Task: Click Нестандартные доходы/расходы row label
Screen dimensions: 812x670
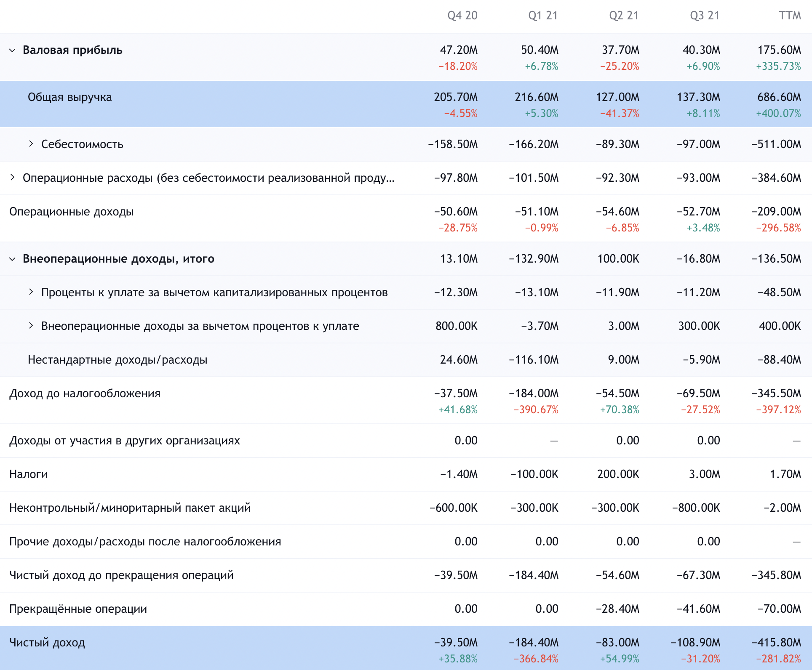Action: click(x=118, y=360)
